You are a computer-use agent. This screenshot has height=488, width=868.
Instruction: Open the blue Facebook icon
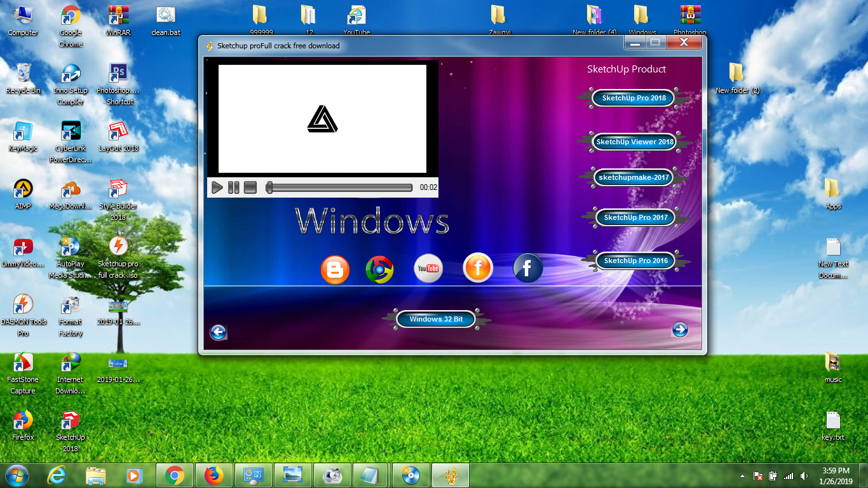(x=527, y=268)
